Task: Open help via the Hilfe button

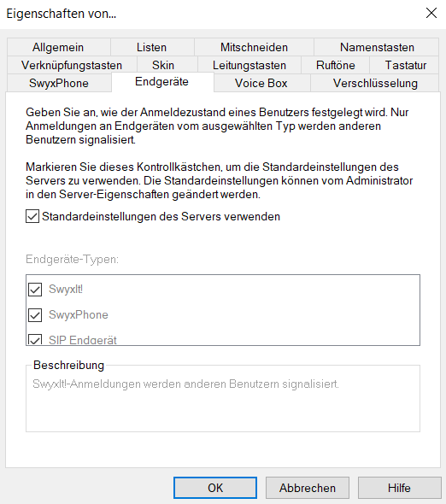Action: coord(399,488)
